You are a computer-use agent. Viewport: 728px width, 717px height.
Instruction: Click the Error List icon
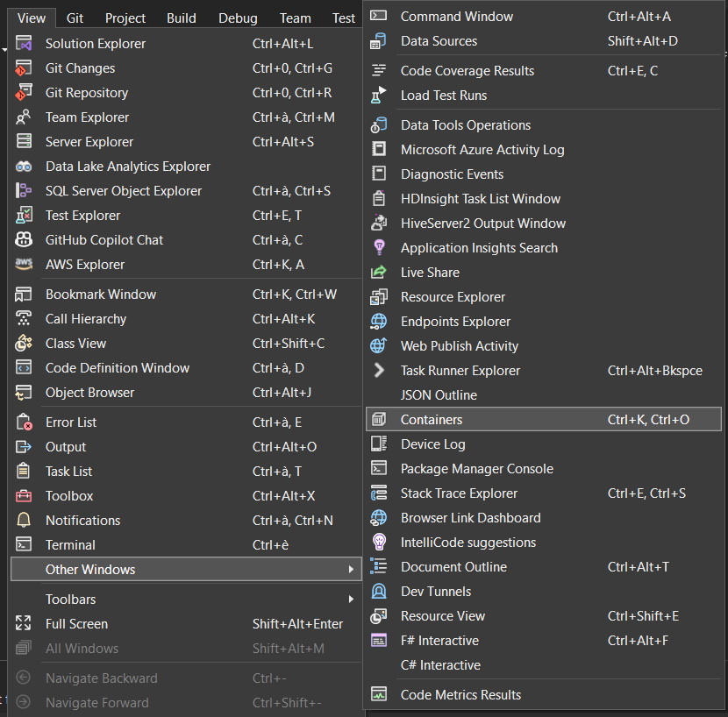click(x=24, y=422)
